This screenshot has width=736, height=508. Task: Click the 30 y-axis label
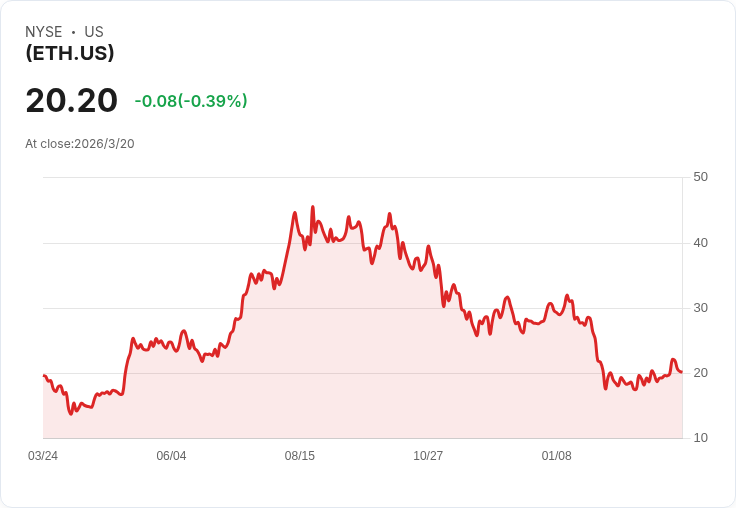point(700,307)
